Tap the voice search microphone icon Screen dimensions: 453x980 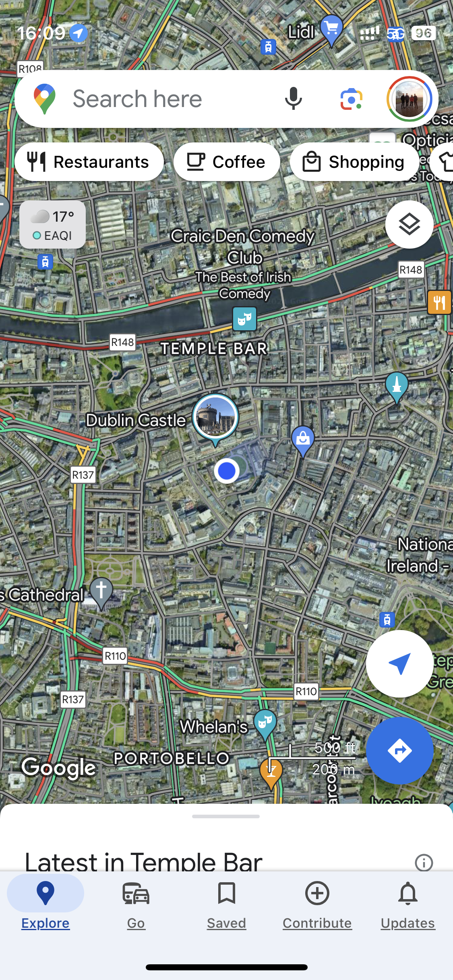[293, 99]
